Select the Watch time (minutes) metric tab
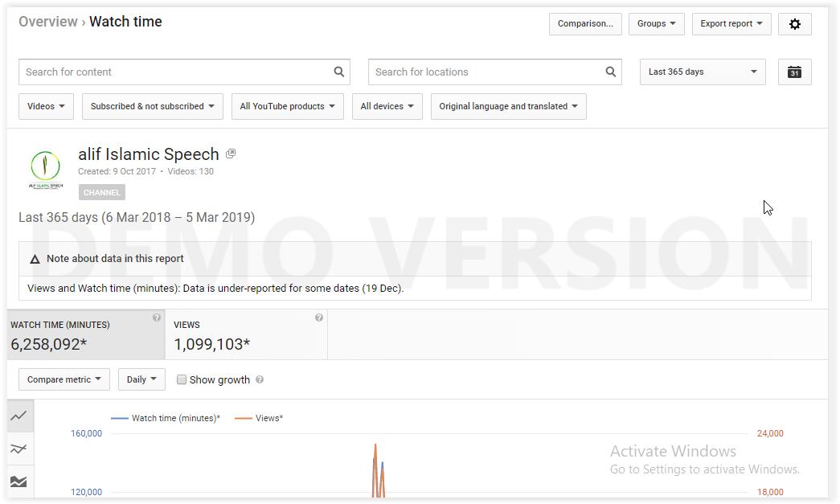Image resolution: width=840 pixels, height=504 pixels. [x=86, y=334]
